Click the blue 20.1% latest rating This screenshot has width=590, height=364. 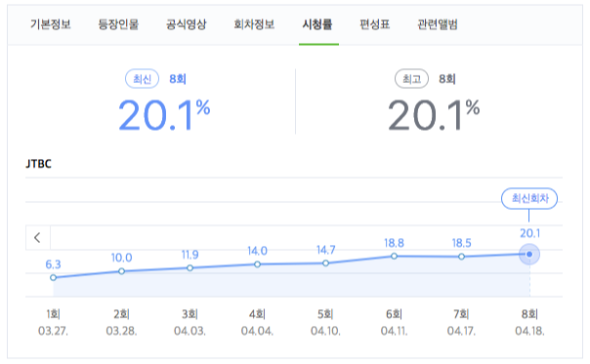pyautogui.click(x=164, y=115)
